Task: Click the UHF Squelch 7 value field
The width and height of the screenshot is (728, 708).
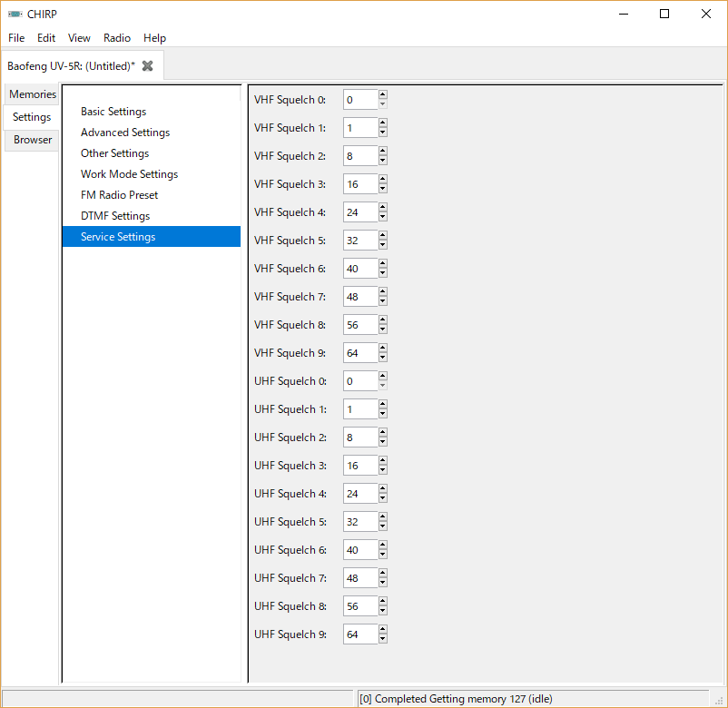Action: point(360,578)
